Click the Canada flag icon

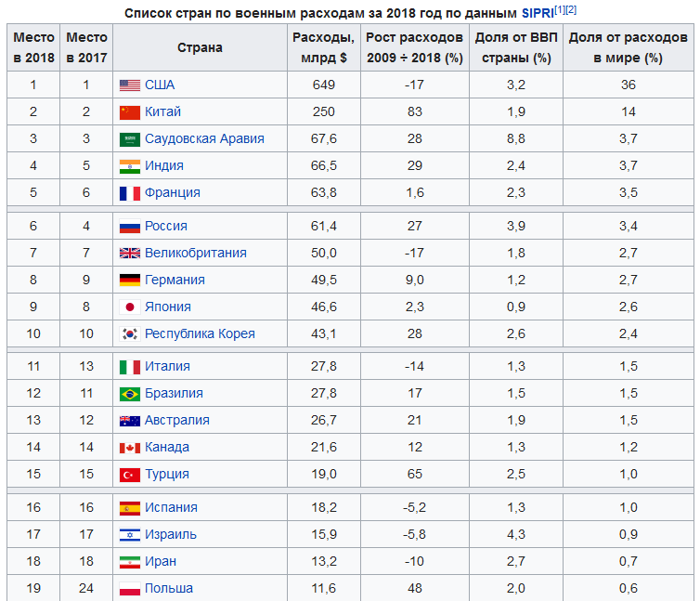(130, 448)
